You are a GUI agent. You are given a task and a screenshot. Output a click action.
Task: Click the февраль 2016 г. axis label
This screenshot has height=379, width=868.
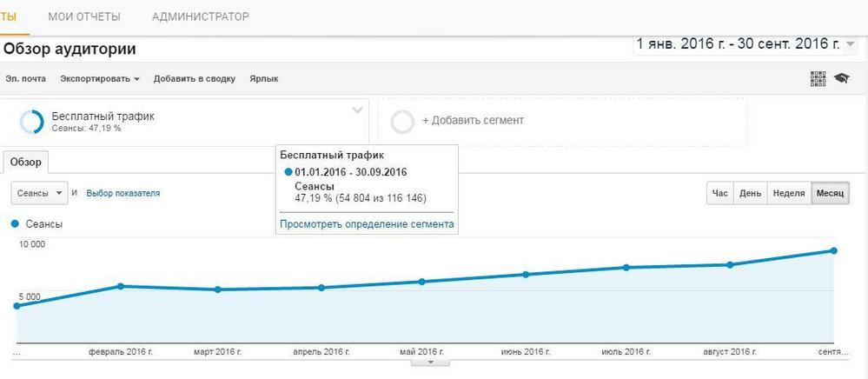click(x=121, y=352)
